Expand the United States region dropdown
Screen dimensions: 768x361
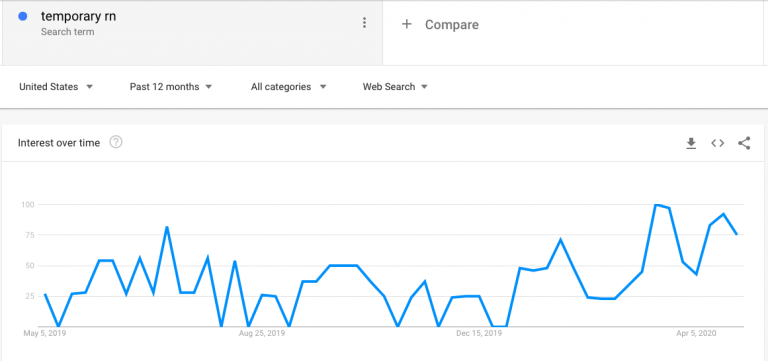coord(56,87)
